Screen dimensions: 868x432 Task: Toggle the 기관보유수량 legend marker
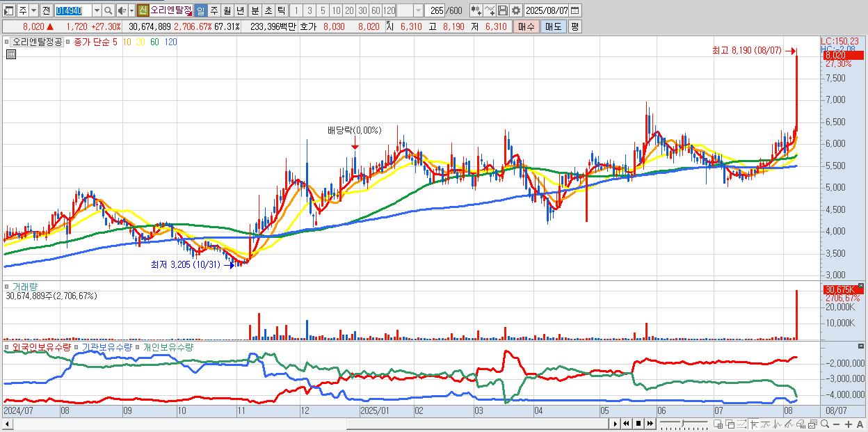[77, 346]
